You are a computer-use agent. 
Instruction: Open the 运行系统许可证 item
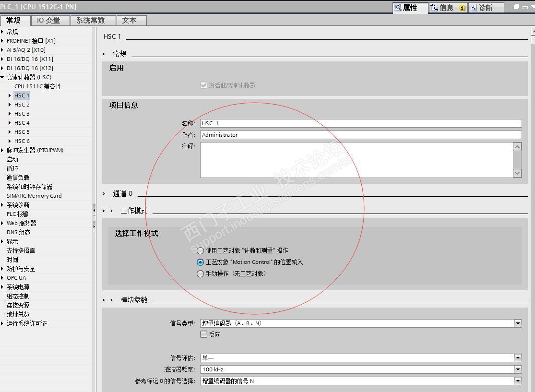[26, 323]
